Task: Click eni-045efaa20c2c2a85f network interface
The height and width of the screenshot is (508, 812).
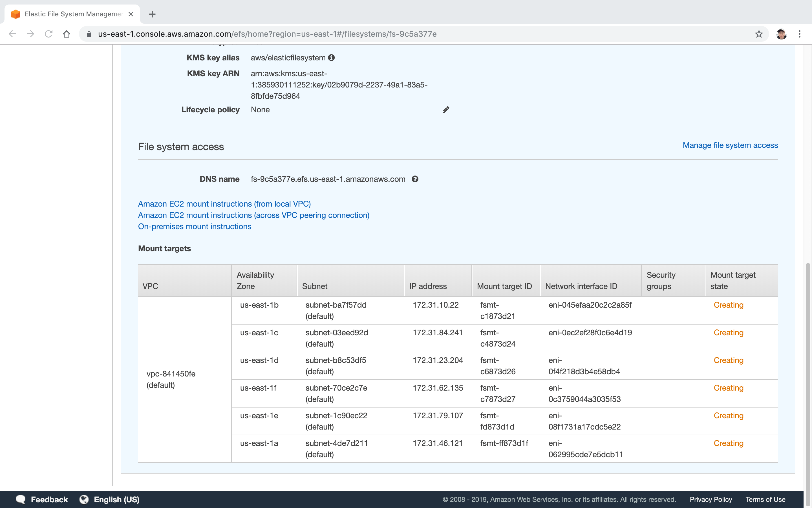Action: [590, 305]
